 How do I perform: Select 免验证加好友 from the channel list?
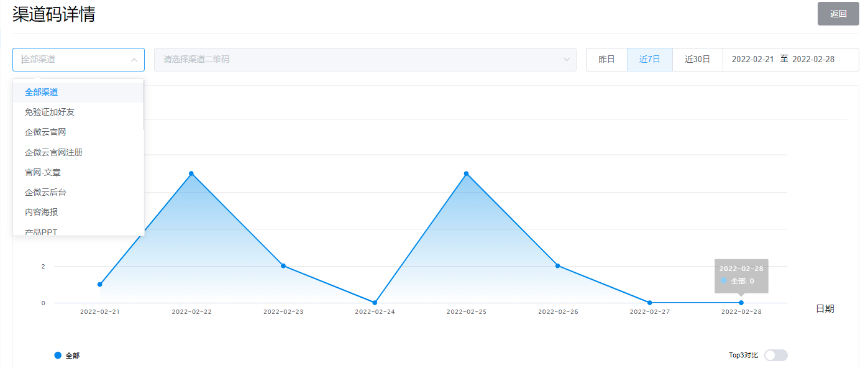click(78, 112)
